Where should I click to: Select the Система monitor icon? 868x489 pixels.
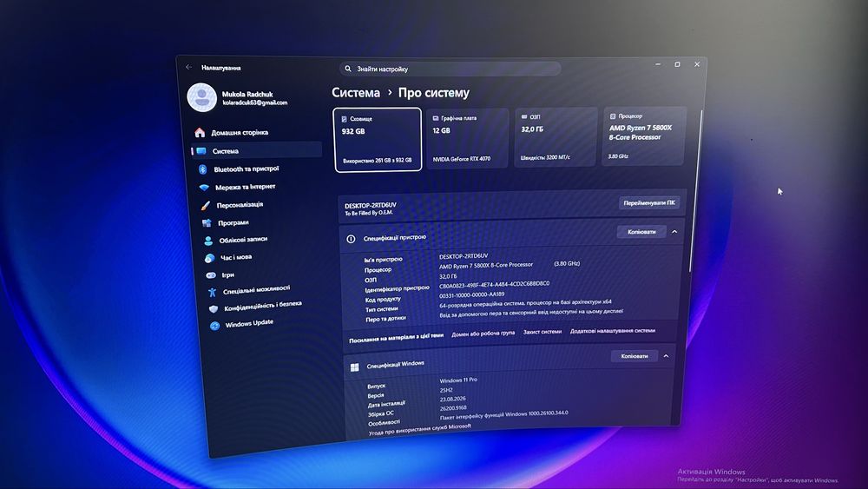click(x=201, y=151)
